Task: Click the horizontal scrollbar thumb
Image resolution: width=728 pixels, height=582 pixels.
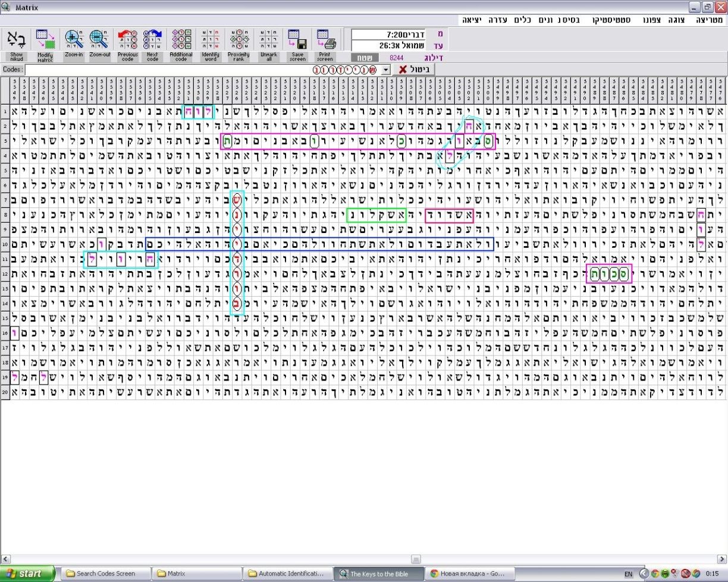Action: (x=417, y=559)
